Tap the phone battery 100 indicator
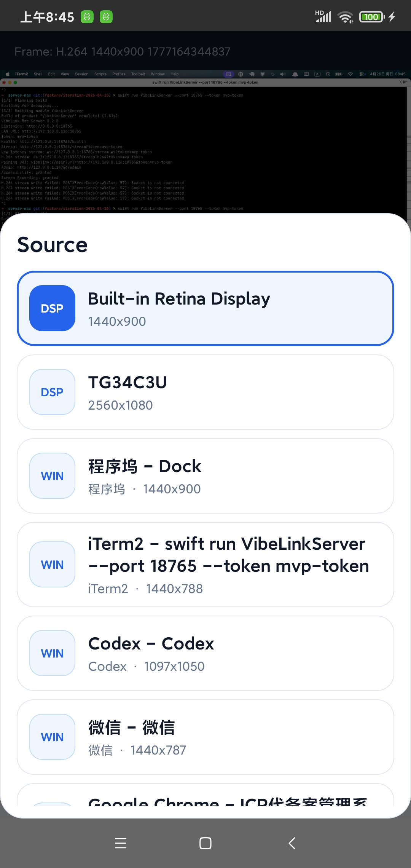The height and width of the screenshot is (868, 411). [372, 17]
